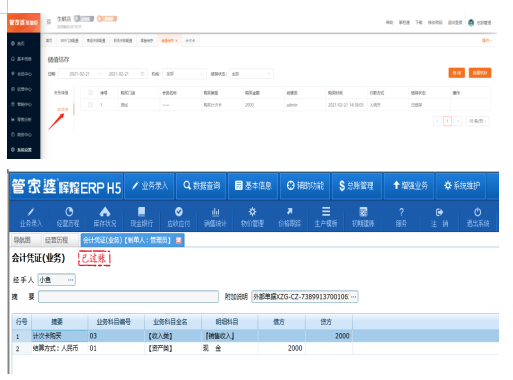Select red 计次卡 side tab by arrow

[x=63, y=109]
